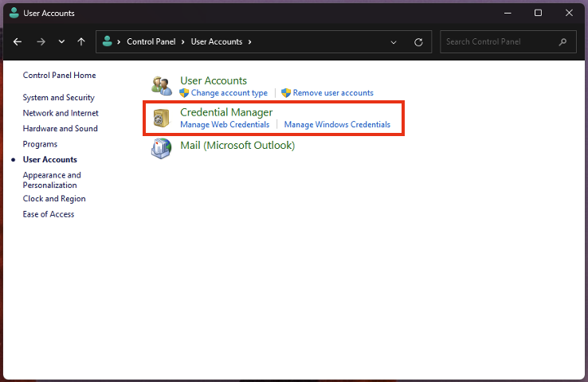Screen dimensions: 588x382
Task: Open Appearance and Personalization category
Action: 52,180
